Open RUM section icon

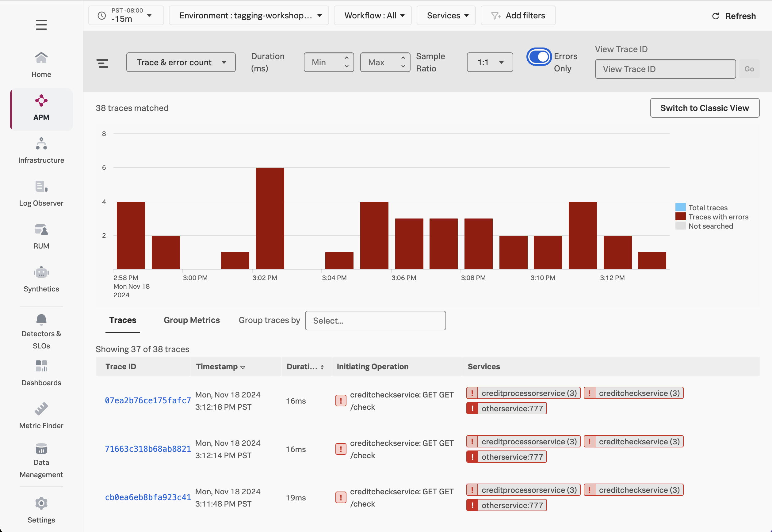coord(41,230)
